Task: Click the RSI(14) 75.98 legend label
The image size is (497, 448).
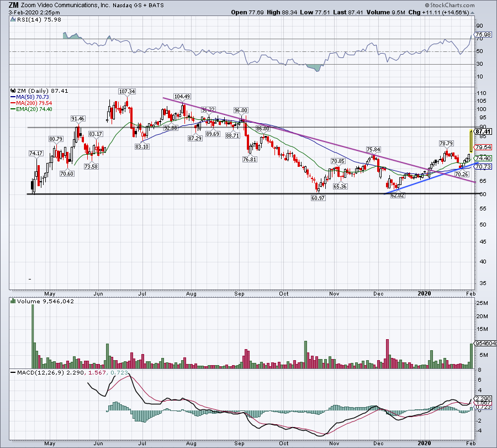Action: (x=39, y=20)
